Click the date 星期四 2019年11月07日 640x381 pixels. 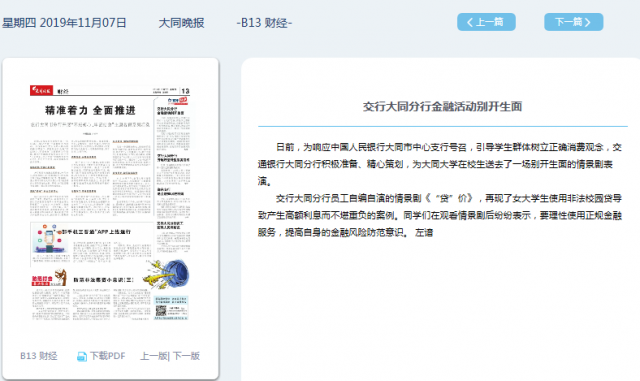click(x=64, y=23)
